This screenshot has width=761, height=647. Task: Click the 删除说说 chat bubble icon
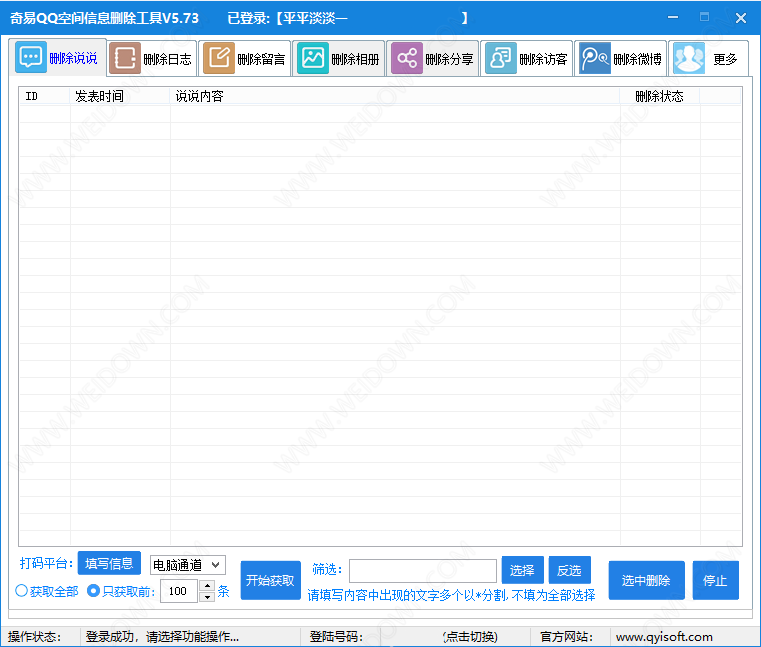[x=31, y=58]
